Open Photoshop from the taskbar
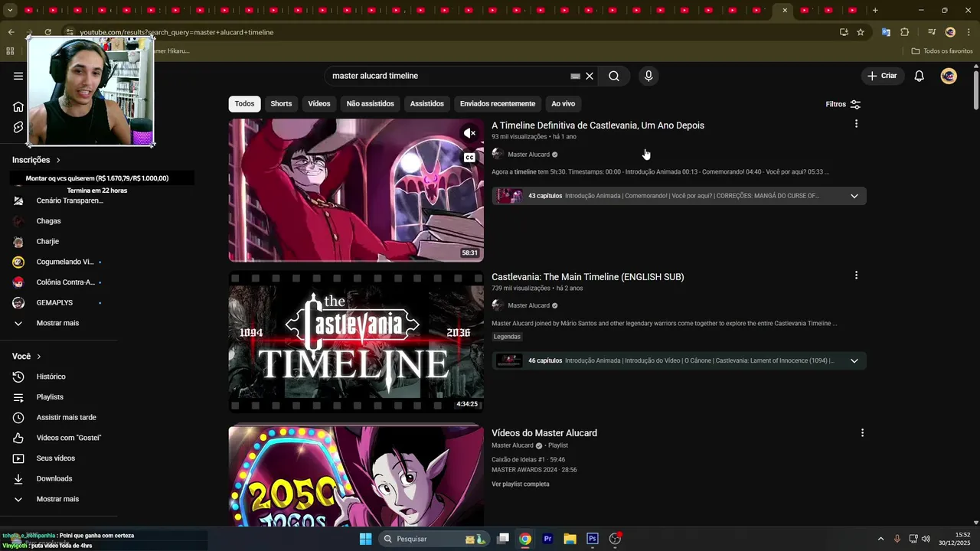The width and height of the screenshot is (980, 551). tap(592, 539)
